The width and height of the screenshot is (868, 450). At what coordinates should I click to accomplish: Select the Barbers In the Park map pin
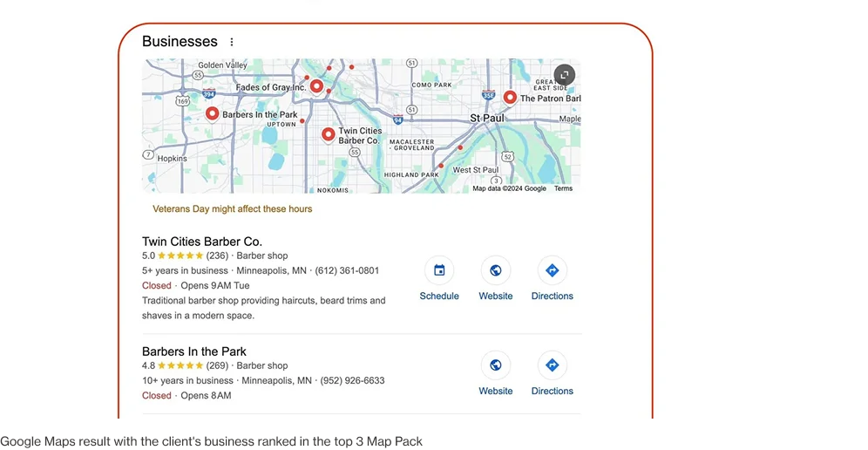point(212,114)
